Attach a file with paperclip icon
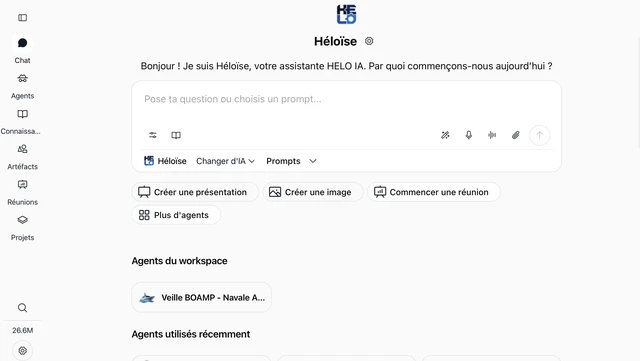Image resolution: width=640 pixels, height=361 pixels. coord(516,135)
